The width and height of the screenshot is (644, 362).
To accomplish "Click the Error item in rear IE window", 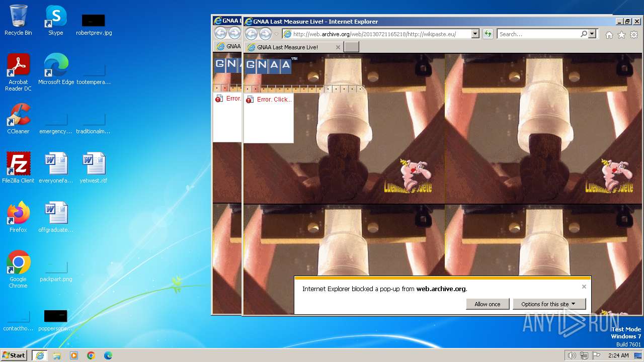I will pos(228,99).
